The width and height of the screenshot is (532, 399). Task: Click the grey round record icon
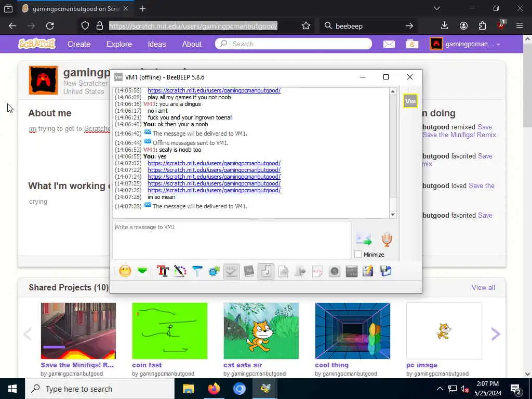(x=334, y=271)
